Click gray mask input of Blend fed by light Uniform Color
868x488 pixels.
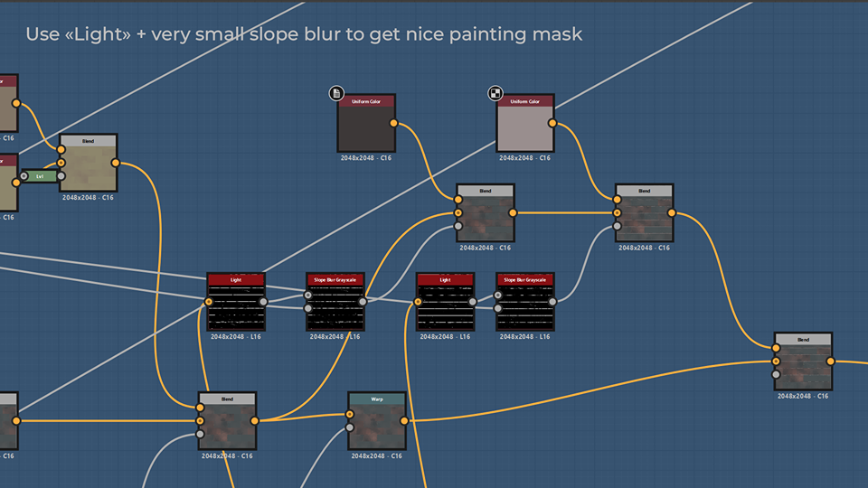tap(618, 226)
